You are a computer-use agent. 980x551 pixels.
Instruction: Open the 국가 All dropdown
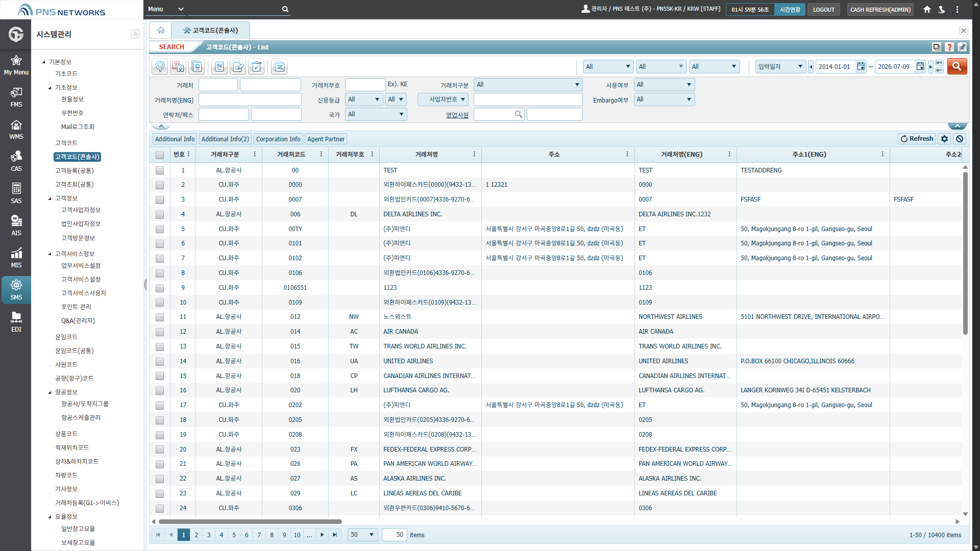(x=376, y=114)
